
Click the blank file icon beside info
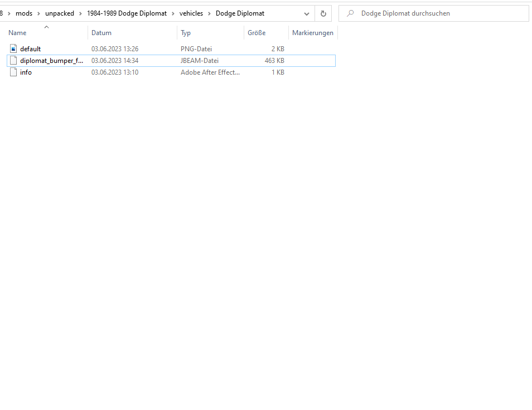[x=13, y=72]
